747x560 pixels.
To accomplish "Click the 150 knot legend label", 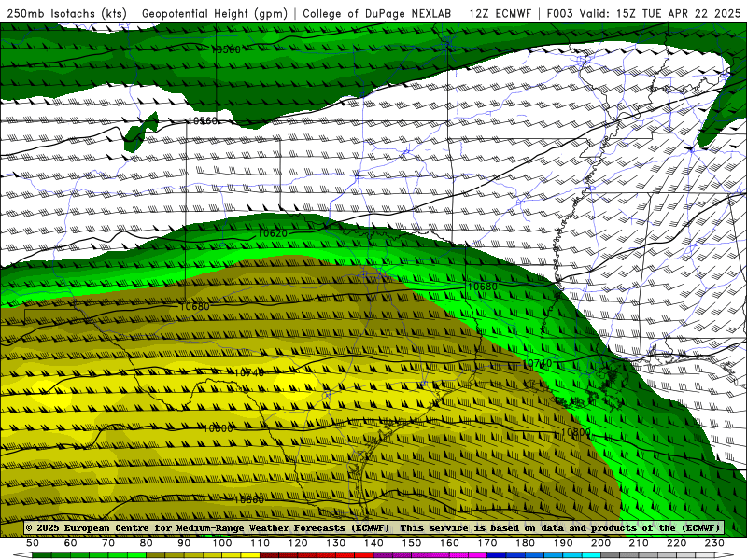I will point(412,543).
